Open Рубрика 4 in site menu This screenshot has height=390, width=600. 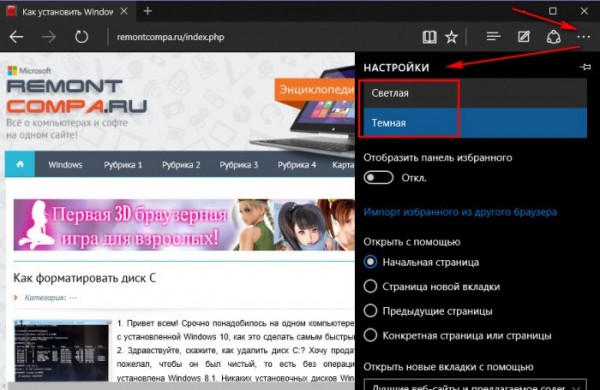pos(297,165)
